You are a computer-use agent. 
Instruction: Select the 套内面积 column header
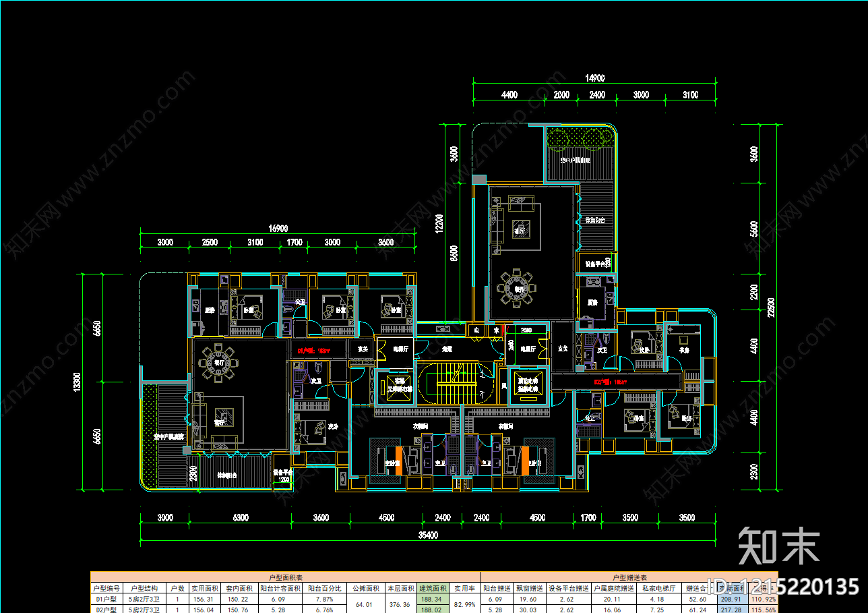pos(239,588)
